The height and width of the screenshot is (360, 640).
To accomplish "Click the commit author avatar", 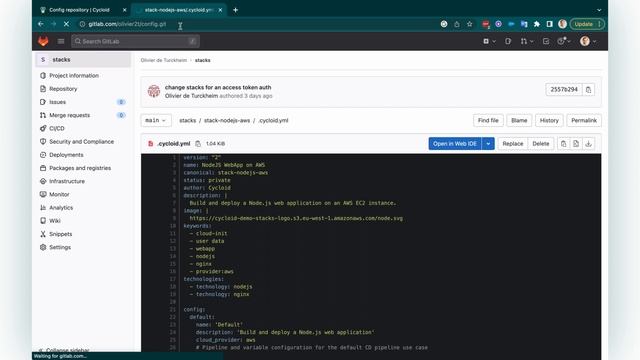I will pos(154,91).
